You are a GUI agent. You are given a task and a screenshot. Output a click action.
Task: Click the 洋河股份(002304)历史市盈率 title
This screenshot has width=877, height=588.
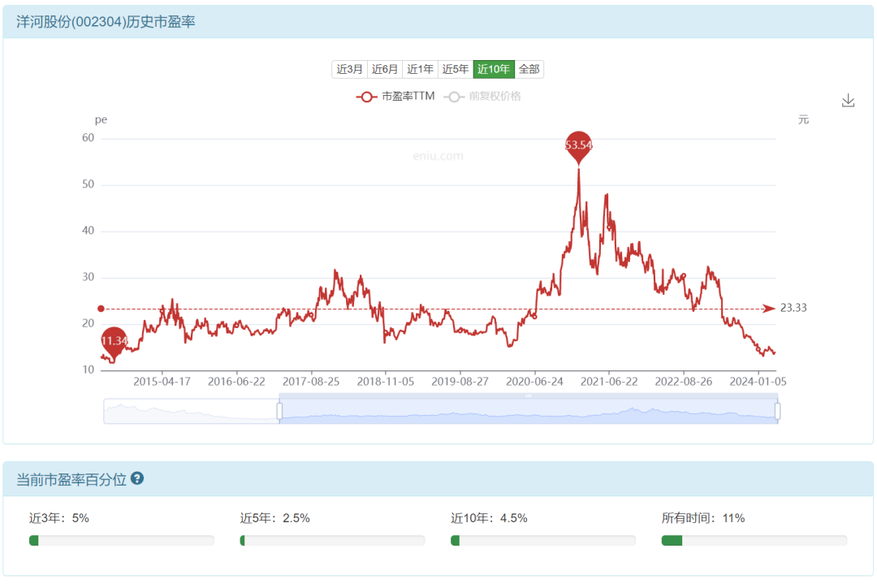coord(106,22)
